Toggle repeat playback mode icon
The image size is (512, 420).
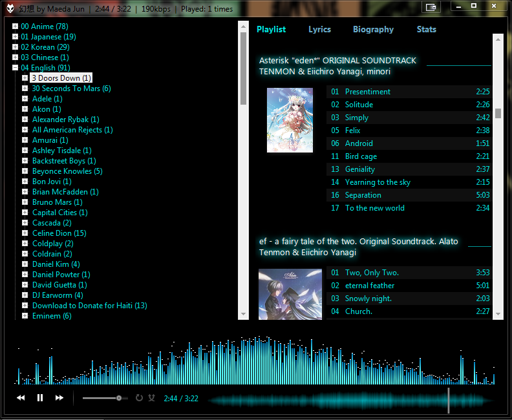click(x=139, y=397)
